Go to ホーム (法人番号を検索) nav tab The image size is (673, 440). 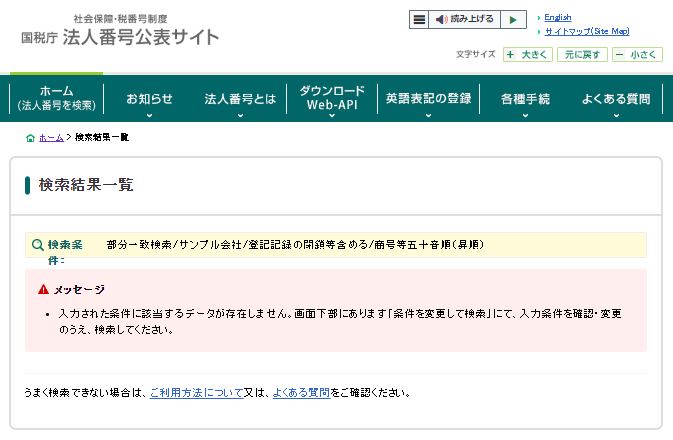click(57, 98)
